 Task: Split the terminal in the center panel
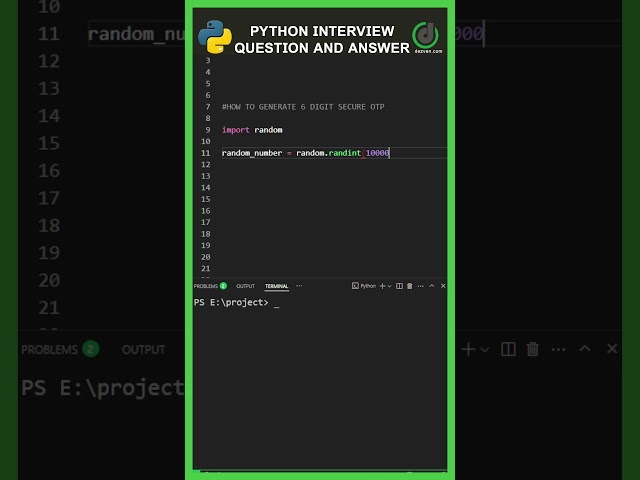tap(400, 286)
